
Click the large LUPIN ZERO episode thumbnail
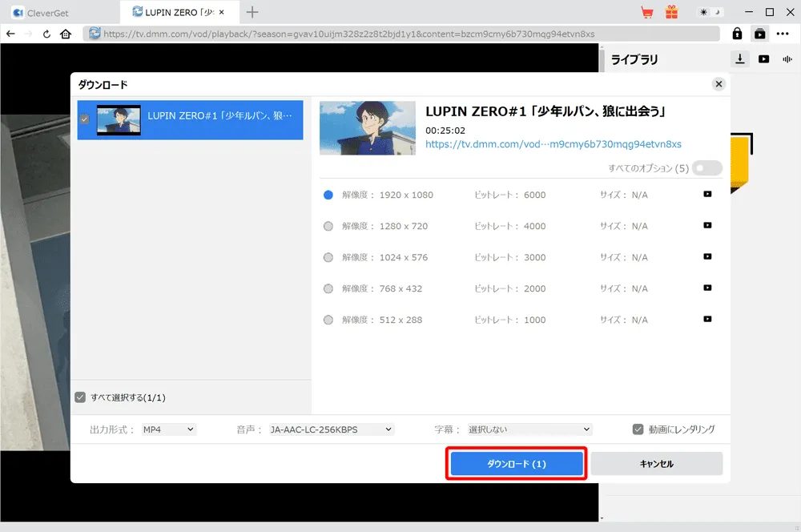click(368, 127)
